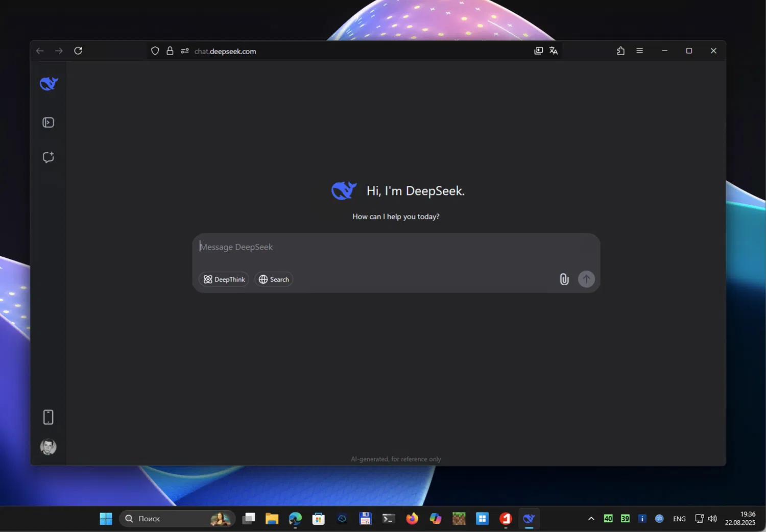Open the volume speaker tray icon
Viewport: 766px width, 532px height.
coord(712,519)
